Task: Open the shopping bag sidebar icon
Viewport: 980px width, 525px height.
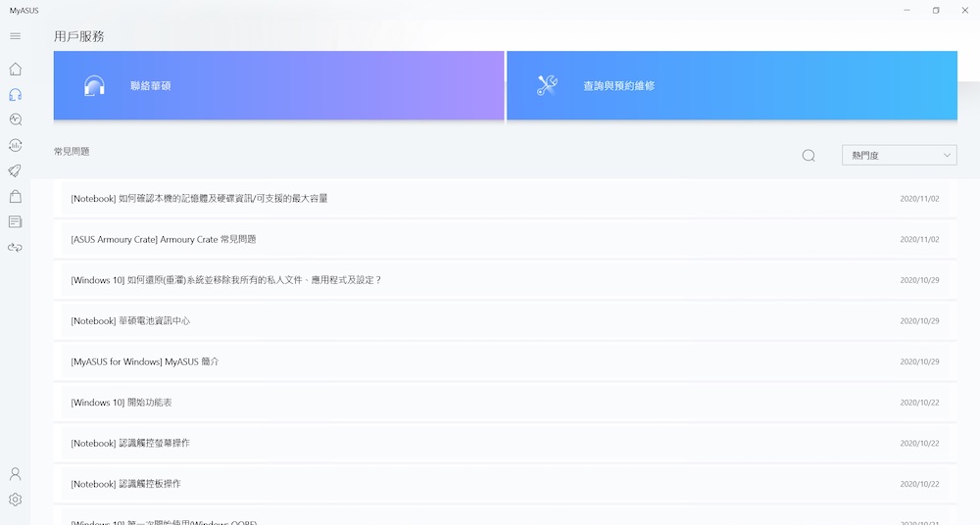Action: 15,197
